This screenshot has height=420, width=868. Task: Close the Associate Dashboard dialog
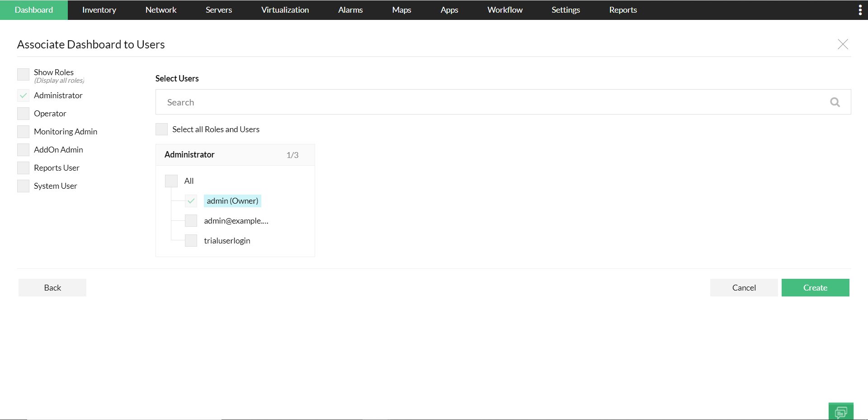(x=843, y=44)
